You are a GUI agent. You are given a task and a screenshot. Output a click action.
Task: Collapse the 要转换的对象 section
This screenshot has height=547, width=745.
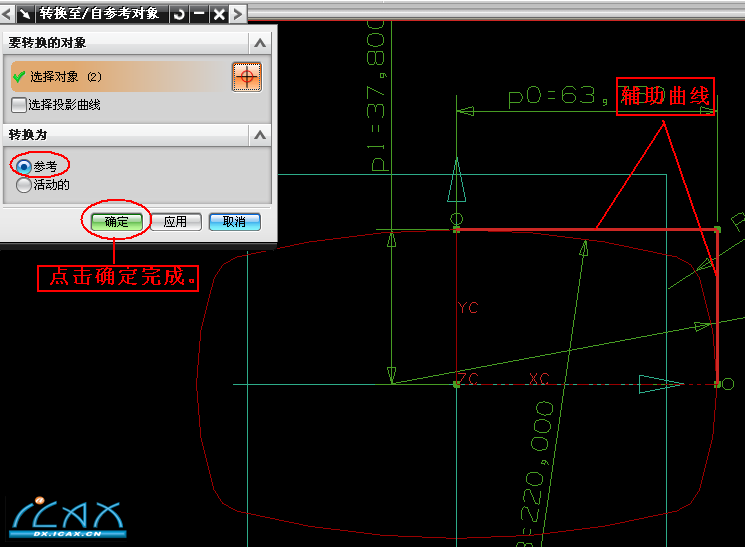click(260, 43)
